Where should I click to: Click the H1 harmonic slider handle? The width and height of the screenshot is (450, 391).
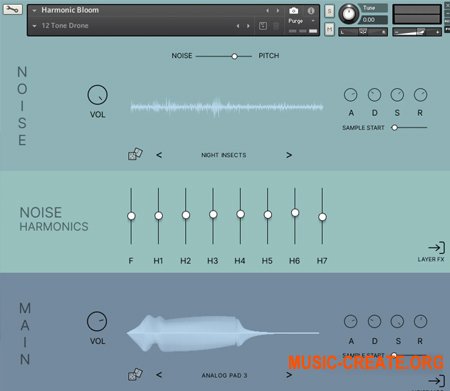(159, 216)
